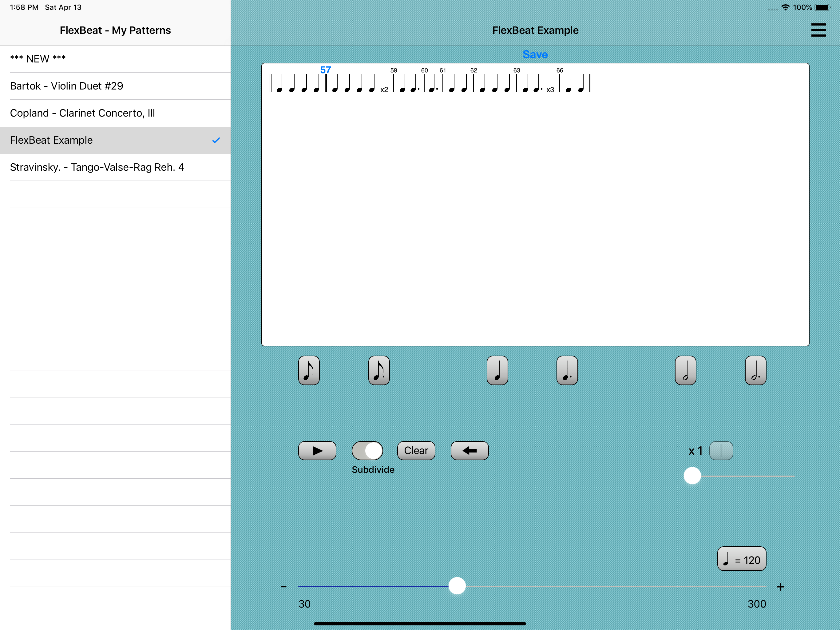Start playback with the play button
840x630 pixels.
[317, 451]
